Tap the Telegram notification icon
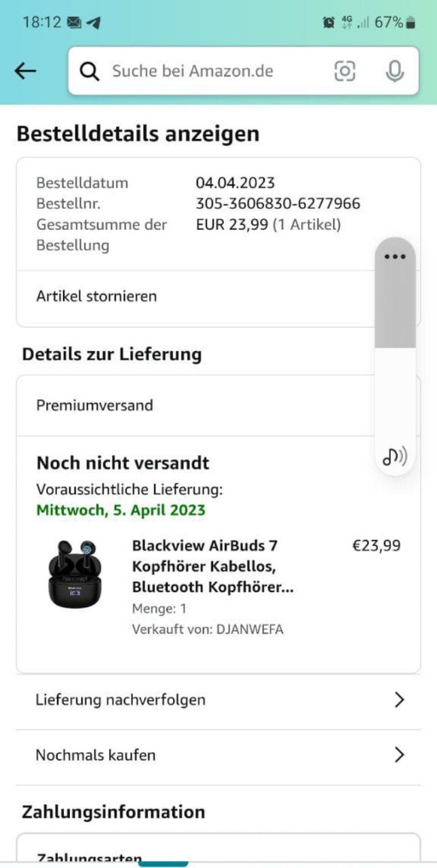437x868 pixels. (94, 22)
